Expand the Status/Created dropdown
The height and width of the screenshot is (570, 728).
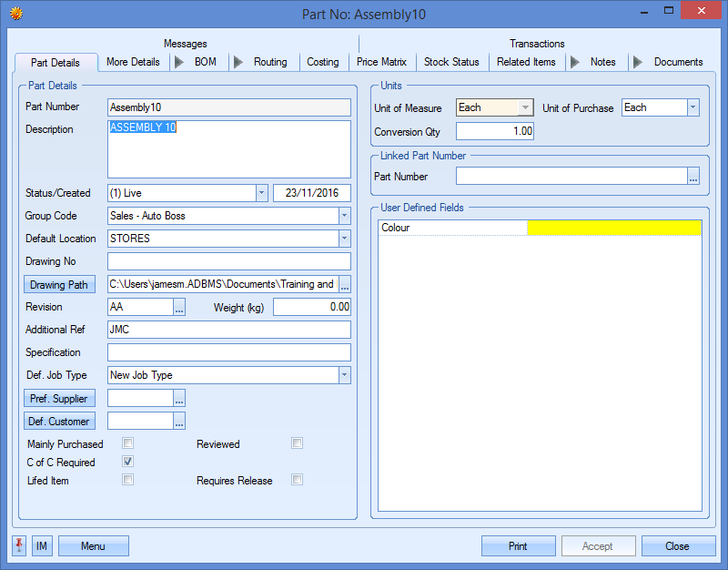261,193
